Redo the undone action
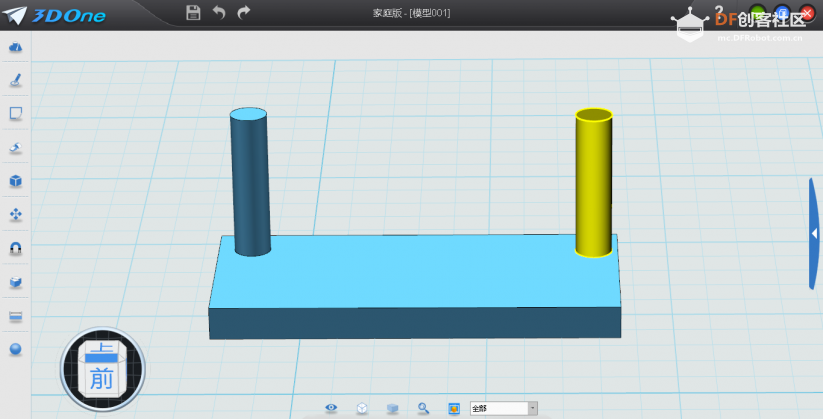This screenshot has width=823, height=419. pyautogui.click(x=244, y=13)
